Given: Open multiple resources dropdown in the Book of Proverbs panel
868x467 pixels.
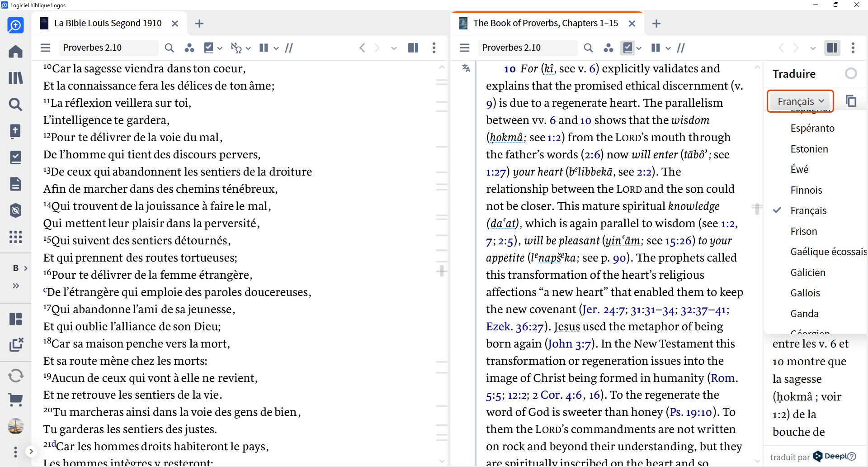Looking at the screenshot, I should pyautogui.click(x=668, y=48).
